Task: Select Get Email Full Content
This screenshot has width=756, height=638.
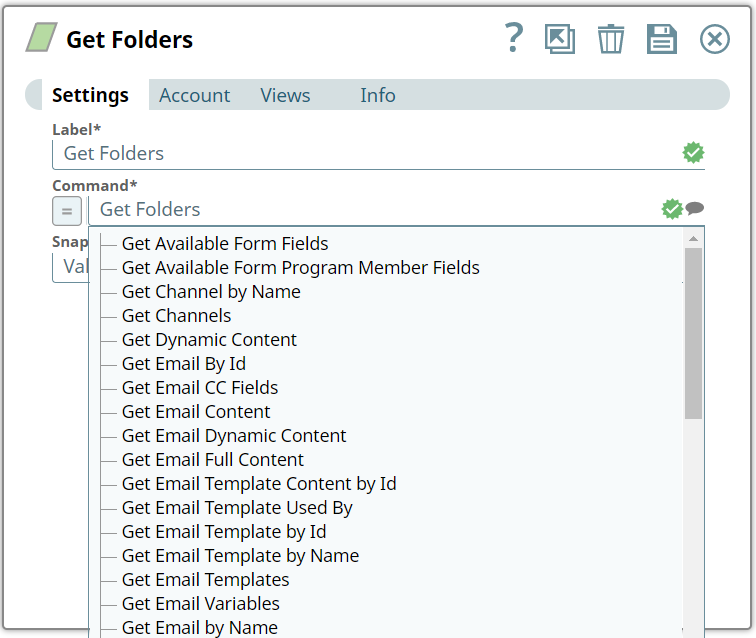Action: click(x=213, y=460)
